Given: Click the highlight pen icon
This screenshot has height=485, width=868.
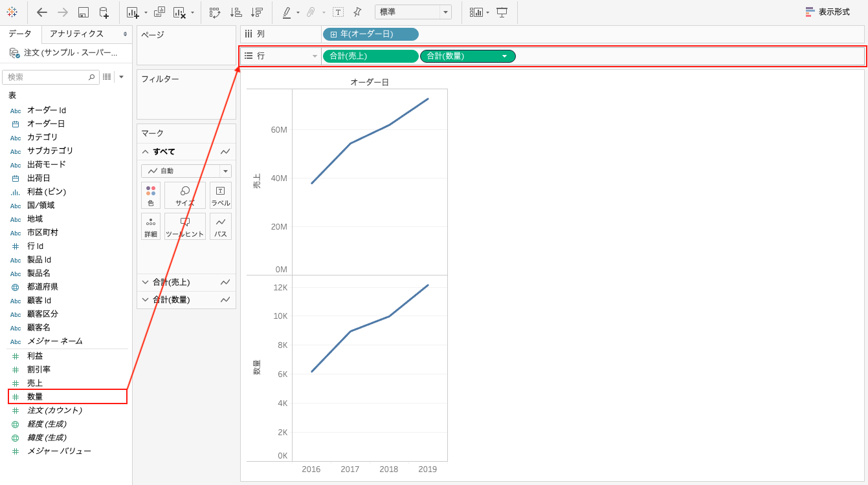Looking at the screenshot, I should (x=287, y=12).
